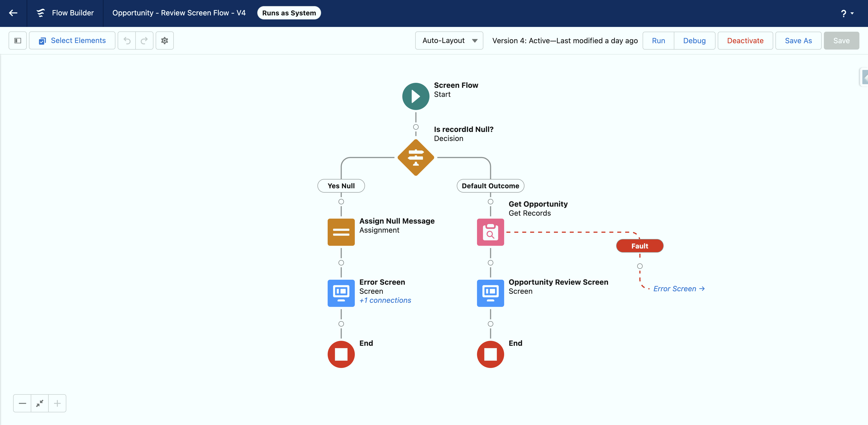868x425 pixels.
Task: Click the Run button
Action: [x=658, y=41]
